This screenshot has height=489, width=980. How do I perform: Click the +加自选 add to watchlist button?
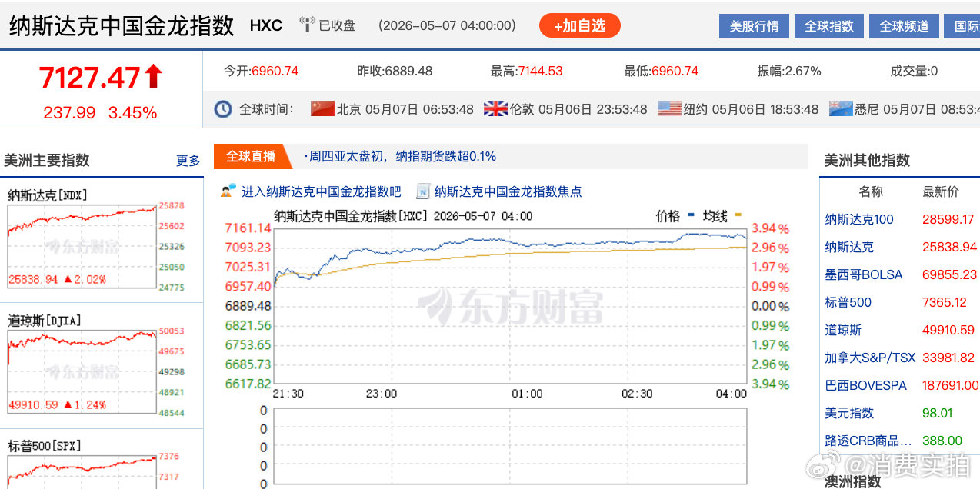coord(579,25)
